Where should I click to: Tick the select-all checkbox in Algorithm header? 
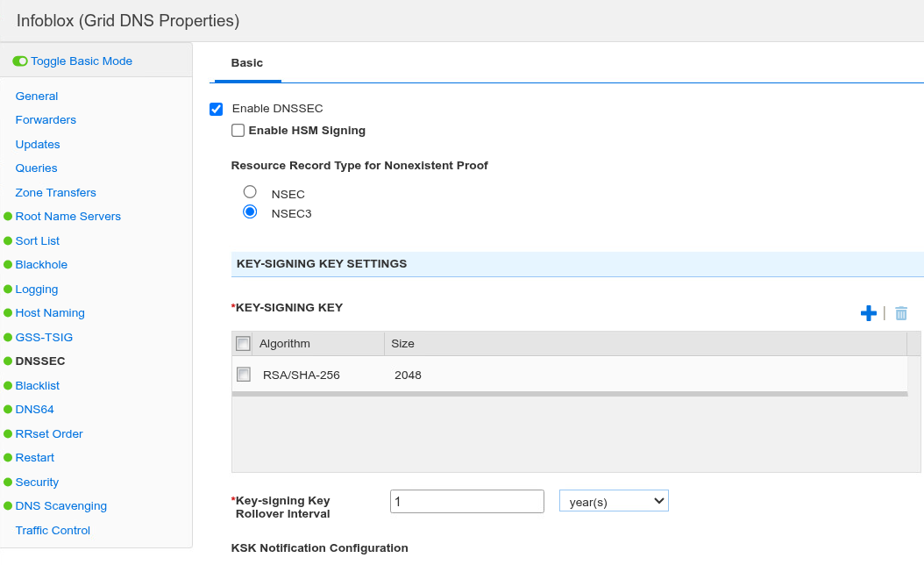243,344
